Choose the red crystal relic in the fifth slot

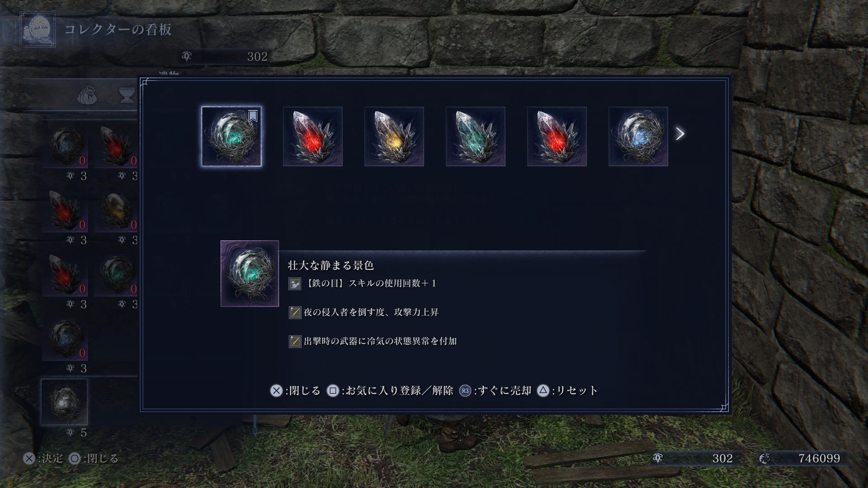(x=557, y=136)
